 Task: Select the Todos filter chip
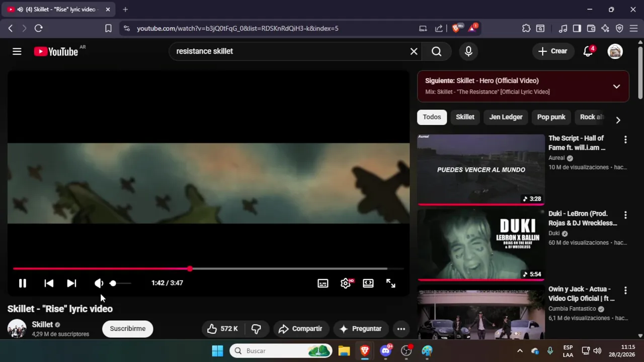click(x=432, y=117)
